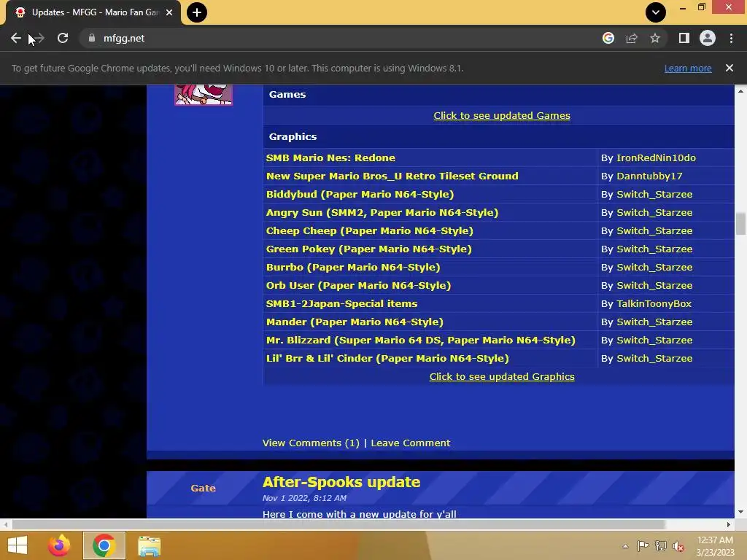Open a new tab with plus button
Image resolution: width=747 pixels, height=560 pixels.
[197, 12]
